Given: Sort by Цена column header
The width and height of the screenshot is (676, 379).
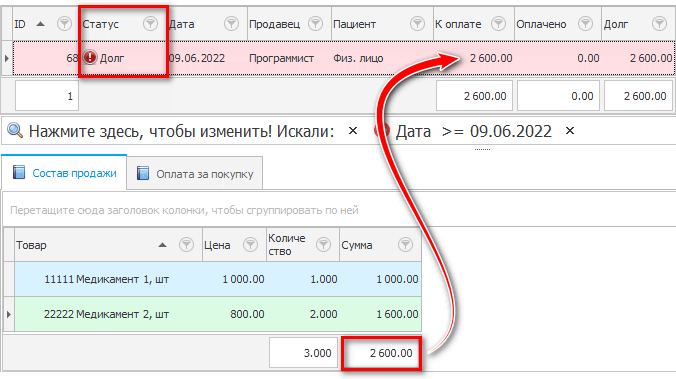Looking at the screenshot, I should 217,245.
